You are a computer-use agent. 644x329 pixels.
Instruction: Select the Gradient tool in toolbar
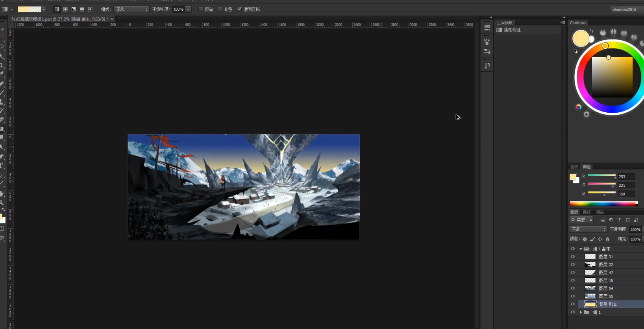[x=2, y=129]
